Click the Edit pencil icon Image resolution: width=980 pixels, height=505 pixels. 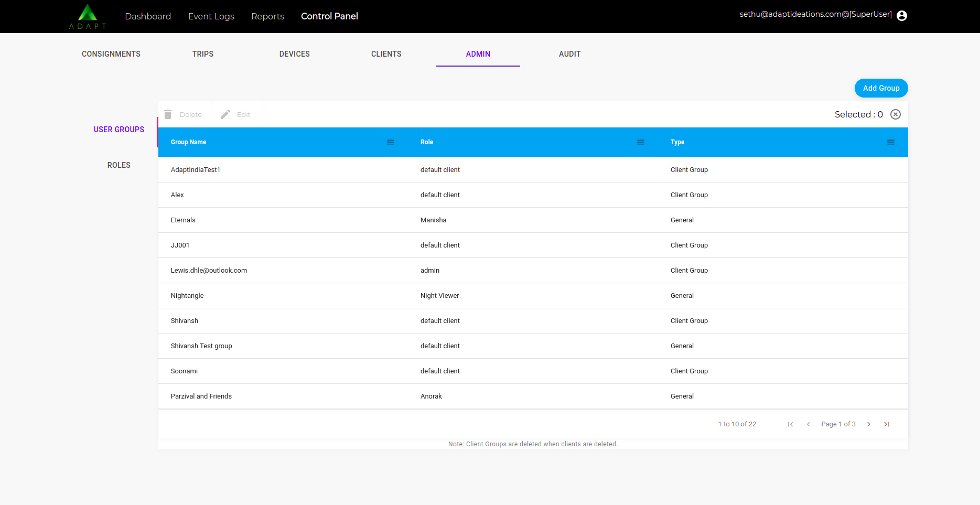click(225, 114)
